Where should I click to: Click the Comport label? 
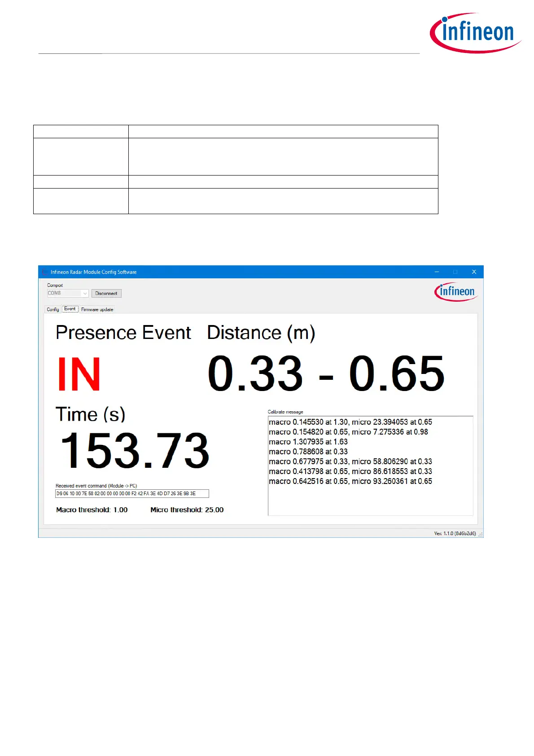(x=55, y=286)
